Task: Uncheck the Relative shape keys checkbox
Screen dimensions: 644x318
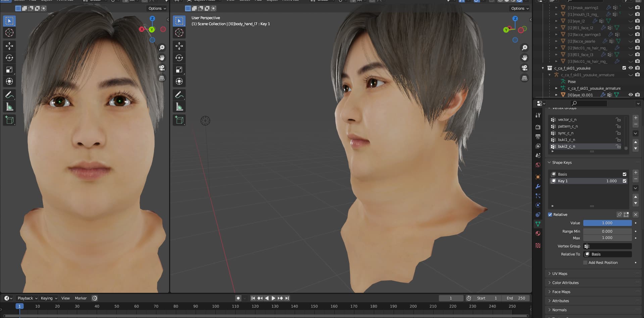Action: 550,215
